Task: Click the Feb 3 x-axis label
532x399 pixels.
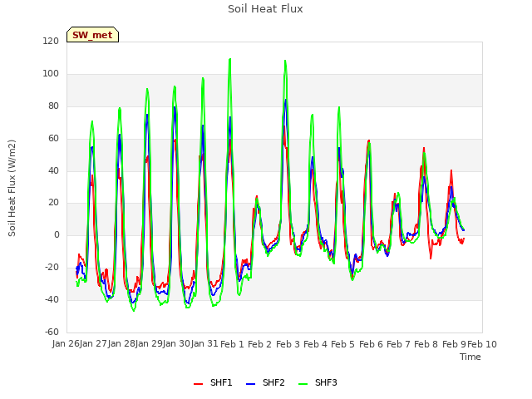Action: [x=288, y=344]
